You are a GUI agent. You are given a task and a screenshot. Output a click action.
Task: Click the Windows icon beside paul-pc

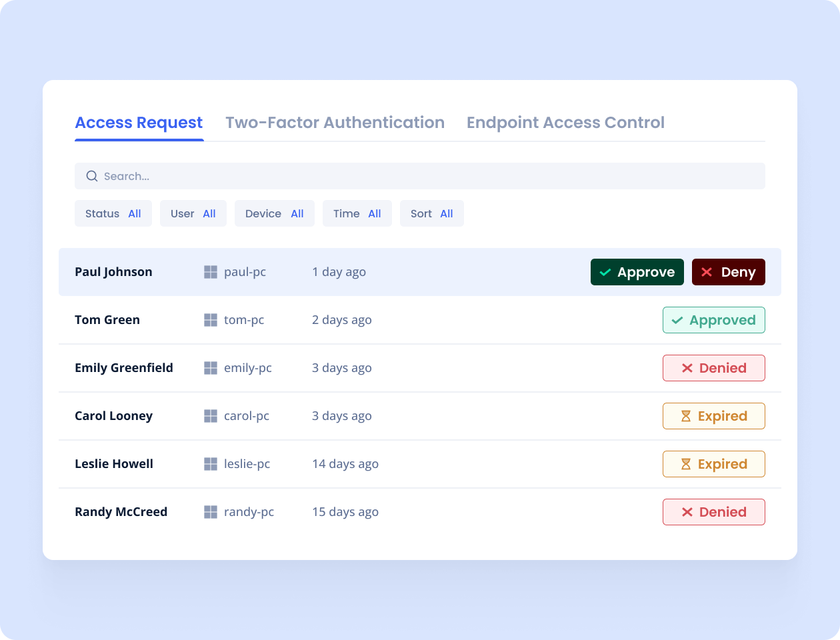211,272
